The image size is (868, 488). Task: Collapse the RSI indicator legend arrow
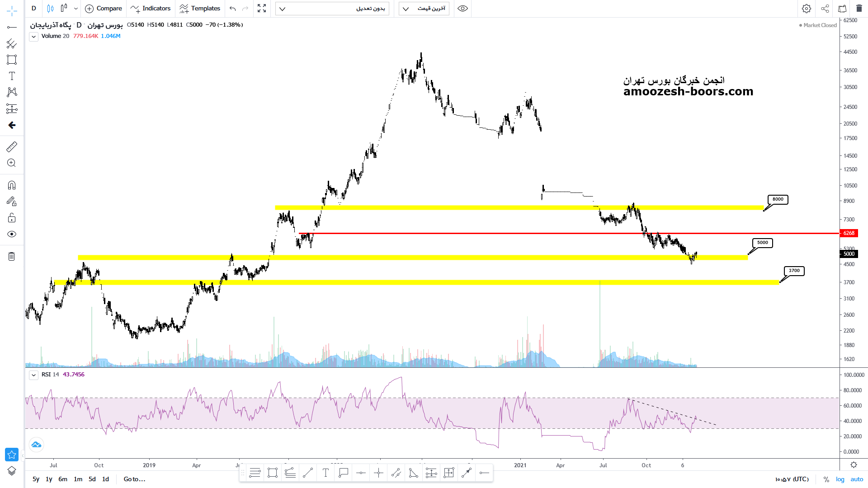pyautogui.click(x=33, y=375)
